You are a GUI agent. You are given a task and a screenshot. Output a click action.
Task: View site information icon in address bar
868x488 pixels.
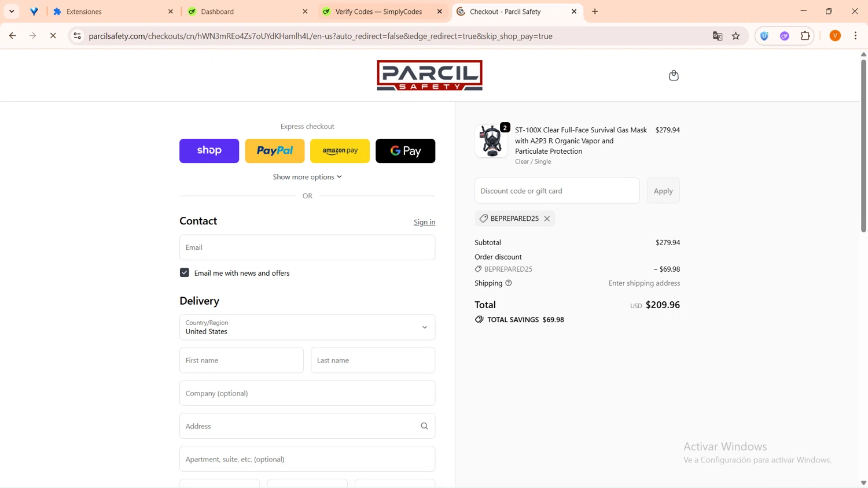pyautogui.click(x=77, y=36)
